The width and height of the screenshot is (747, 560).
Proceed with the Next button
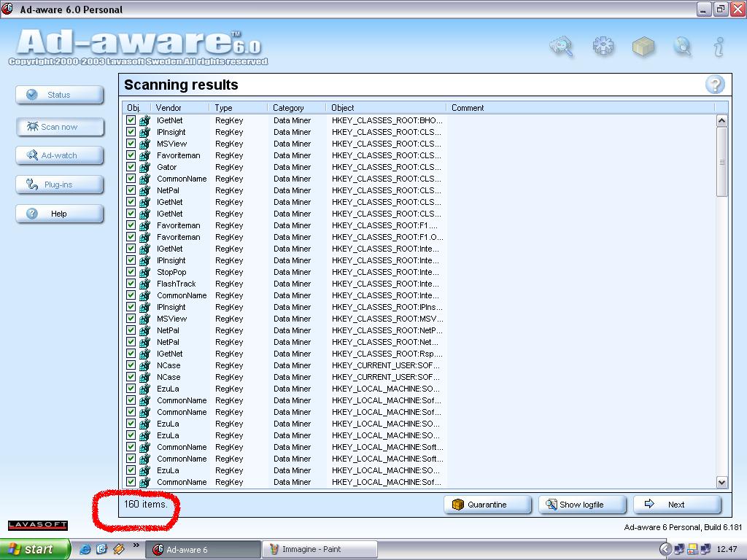coord(677,505)
